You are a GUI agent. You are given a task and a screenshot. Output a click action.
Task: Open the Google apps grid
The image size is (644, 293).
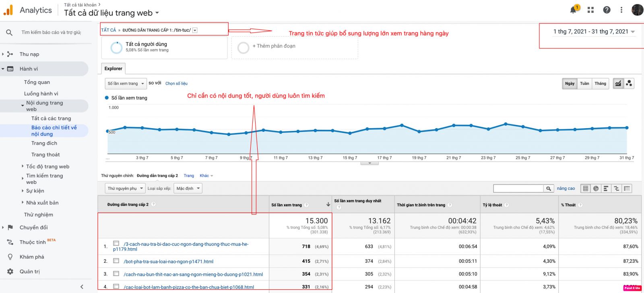(590, 10)
